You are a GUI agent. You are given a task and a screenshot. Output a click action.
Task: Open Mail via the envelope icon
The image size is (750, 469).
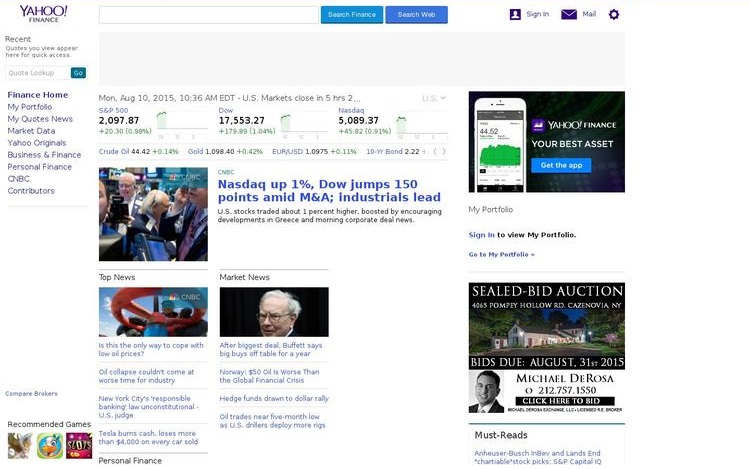[x=569, y=14]
